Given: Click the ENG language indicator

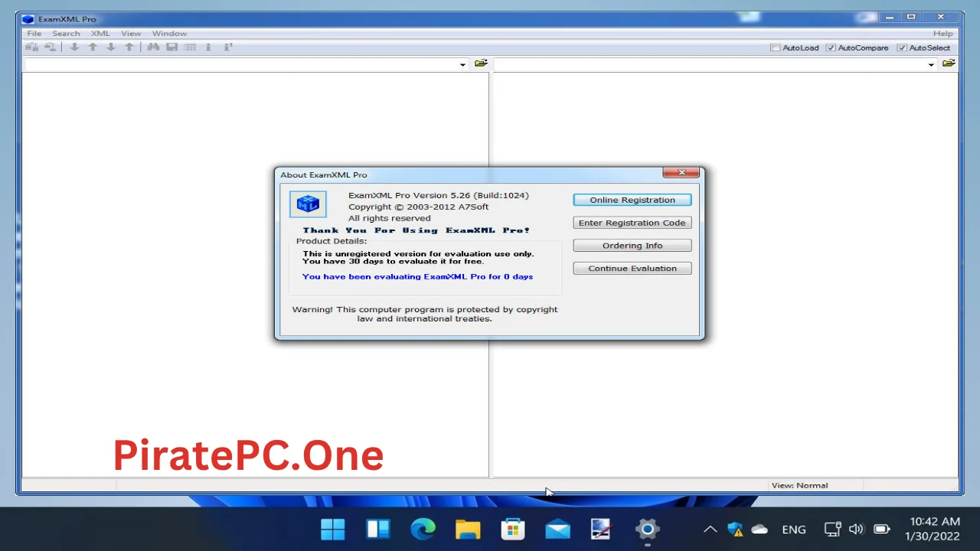Looking at the screenshot, I should click(x=794, y=530).
